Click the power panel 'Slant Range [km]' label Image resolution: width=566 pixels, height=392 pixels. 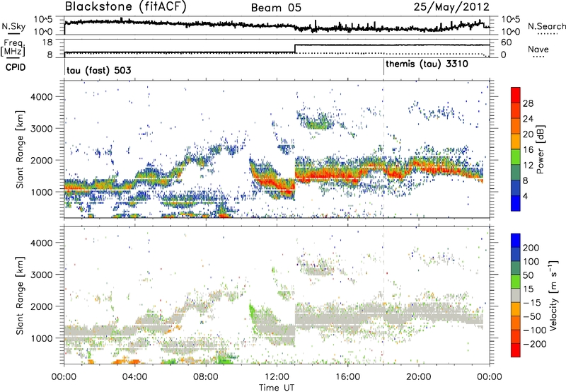coord(20,149)
